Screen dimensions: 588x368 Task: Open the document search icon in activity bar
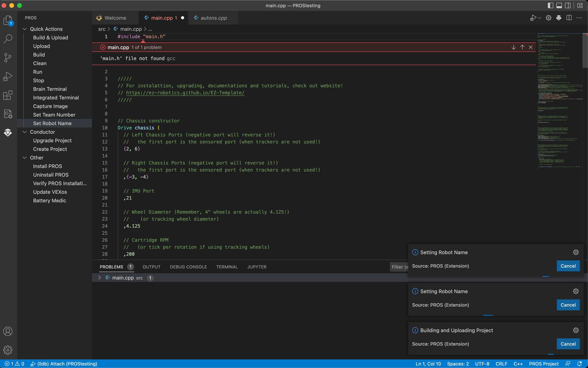point(8,114)
